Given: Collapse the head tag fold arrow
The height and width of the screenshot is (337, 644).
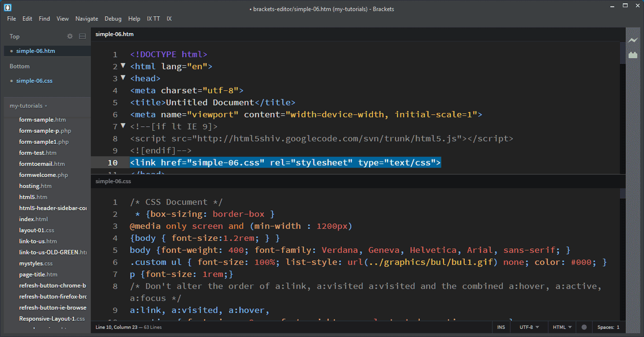Looking at the screenshot, I should (123, 78).
